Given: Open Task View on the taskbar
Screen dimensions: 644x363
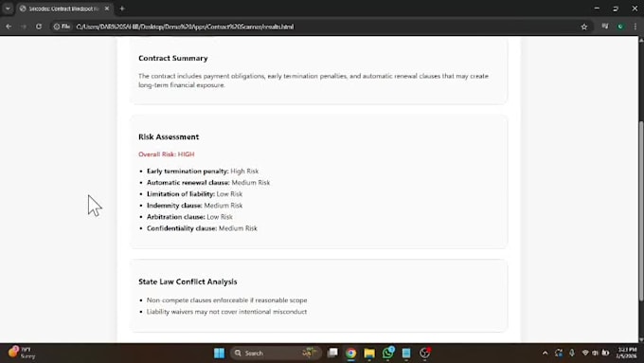Looking at the screenshot, I should tap(332, 353).
